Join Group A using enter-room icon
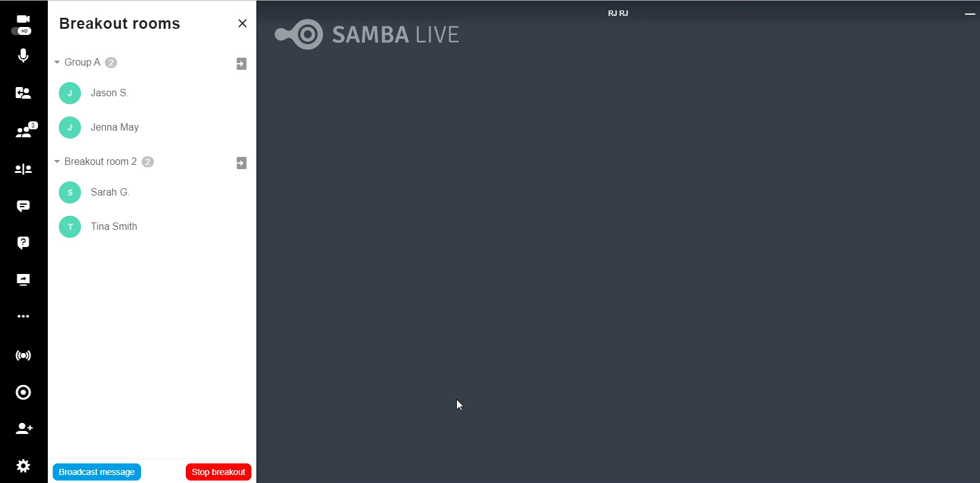The width and height of the screenshot is (980, 483). tap(242, 64)
